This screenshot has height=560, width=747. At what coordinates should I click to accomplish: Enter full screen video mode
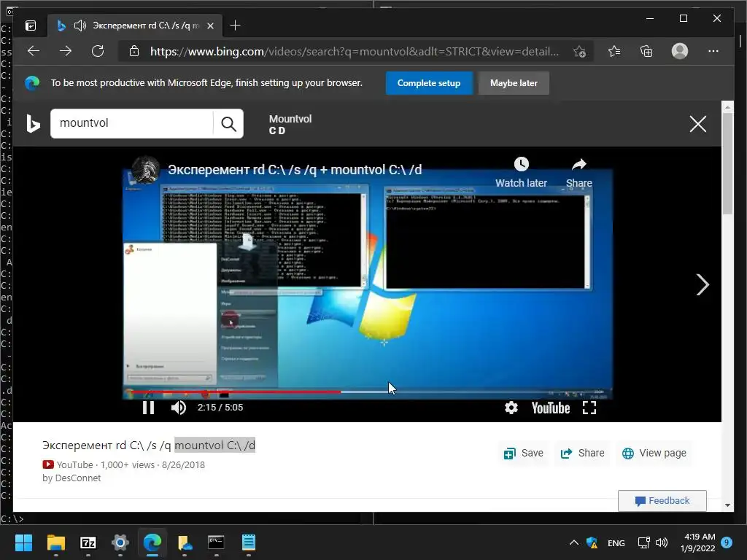589,408
